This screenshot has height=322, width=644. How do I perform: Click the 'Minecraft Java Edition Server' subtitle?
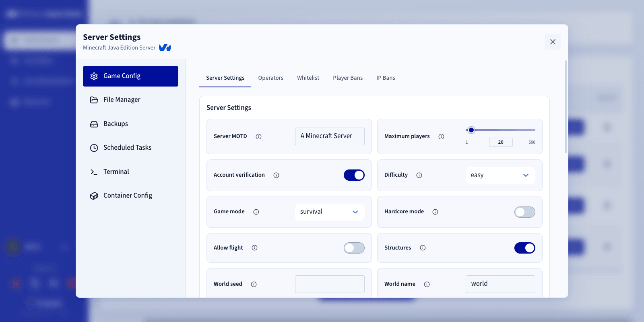(x=119, y=47)
